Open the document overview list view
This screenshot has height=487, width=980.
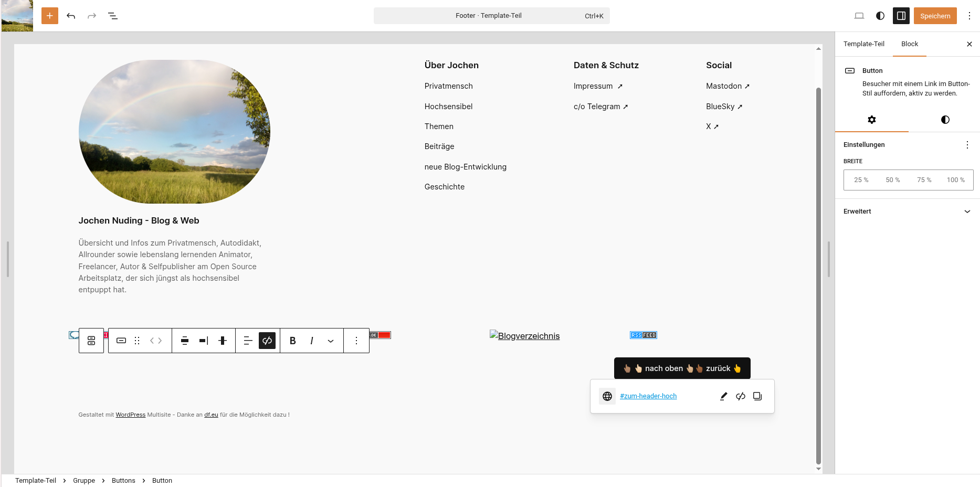pyautogui.click(x=113, y=16)
